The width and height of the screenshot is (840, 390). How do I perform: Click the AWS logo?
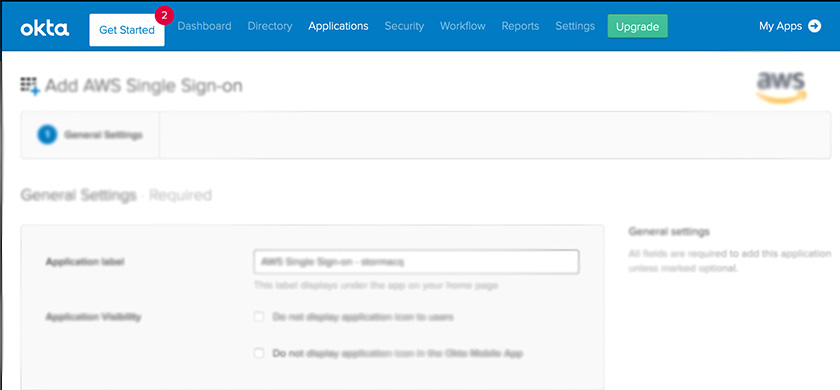(x=782, y=87)
